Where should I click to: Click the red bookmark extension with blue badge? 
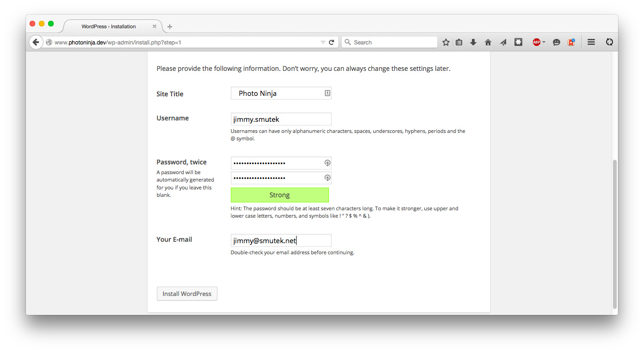(x=571, y=42)
